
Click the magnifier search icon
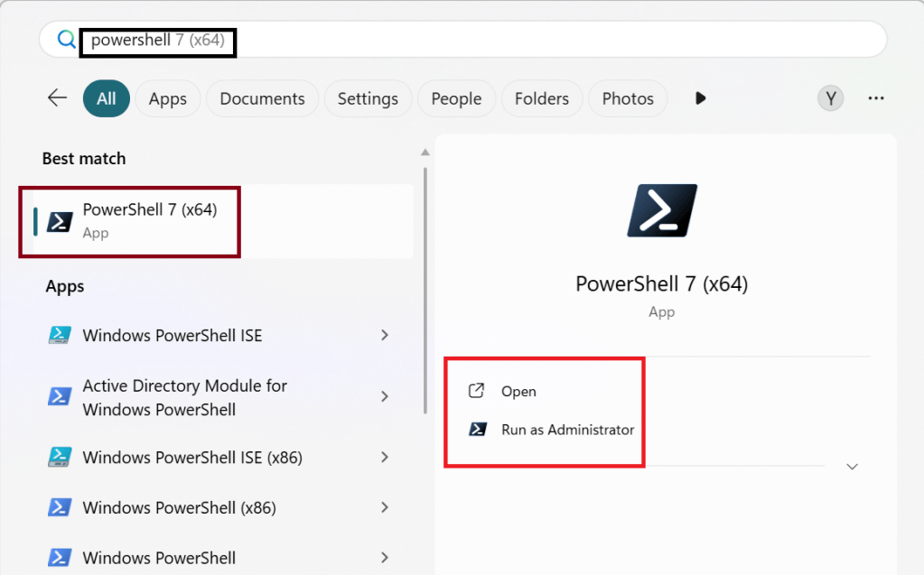[x=66, y=40]
